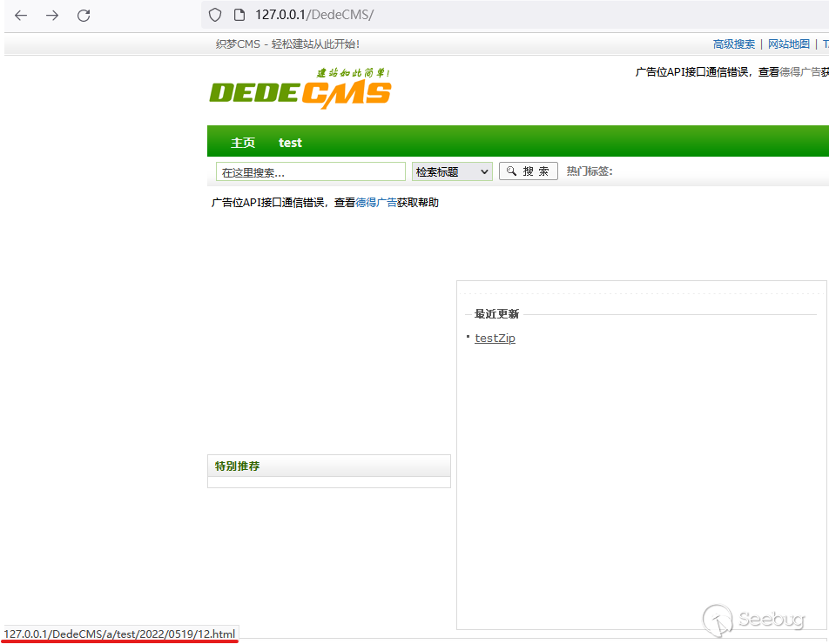This screenshot has height=644, width=829.
Task: Click the 搜索 search button
Action: (529, 171)
